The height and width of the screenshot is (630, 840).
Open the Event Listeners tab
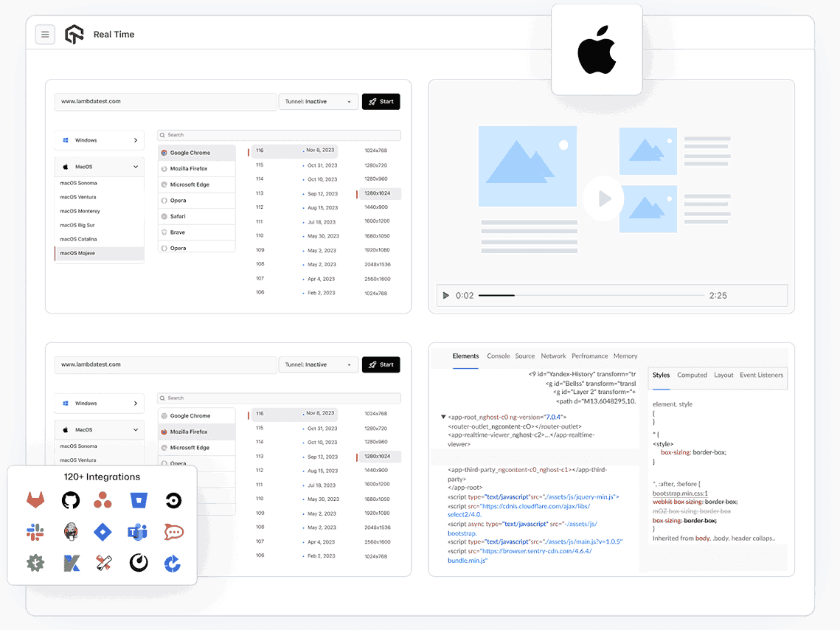761,375
